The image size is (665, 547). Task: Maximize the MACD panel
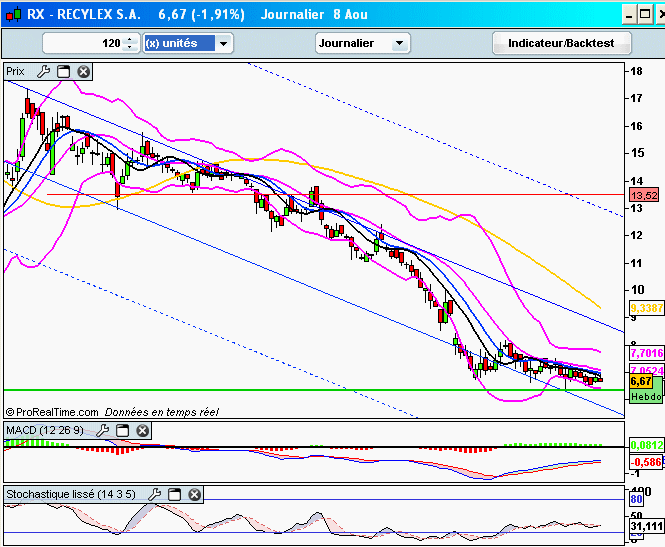point(123,431)
